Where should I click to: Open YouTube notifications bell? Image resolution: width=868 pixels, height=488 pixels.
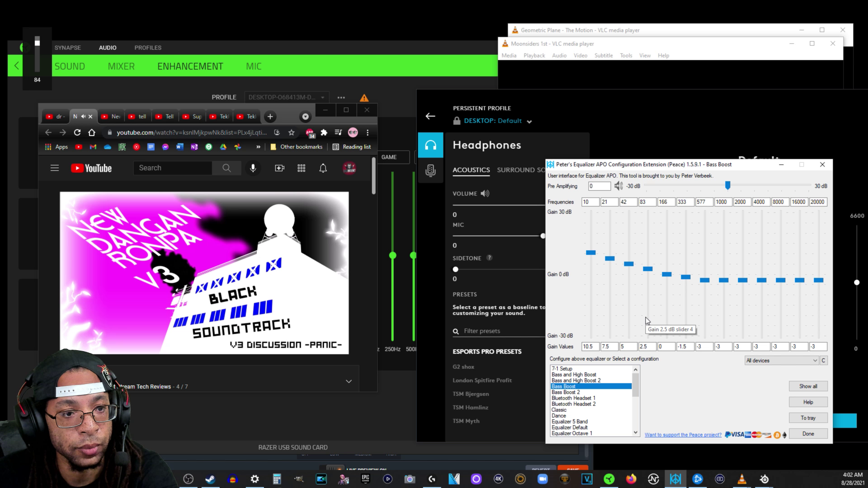[x=323, y=168]
